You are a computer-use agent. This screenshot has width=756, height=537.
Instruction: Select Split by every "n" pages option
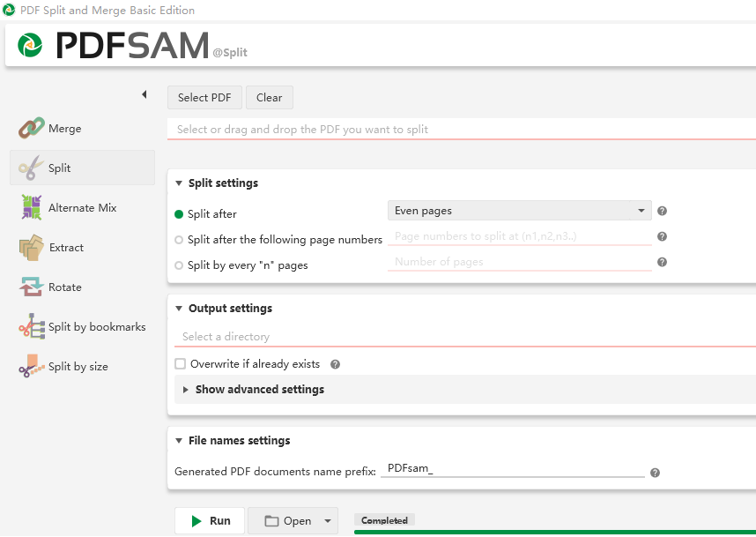(179, 265)
